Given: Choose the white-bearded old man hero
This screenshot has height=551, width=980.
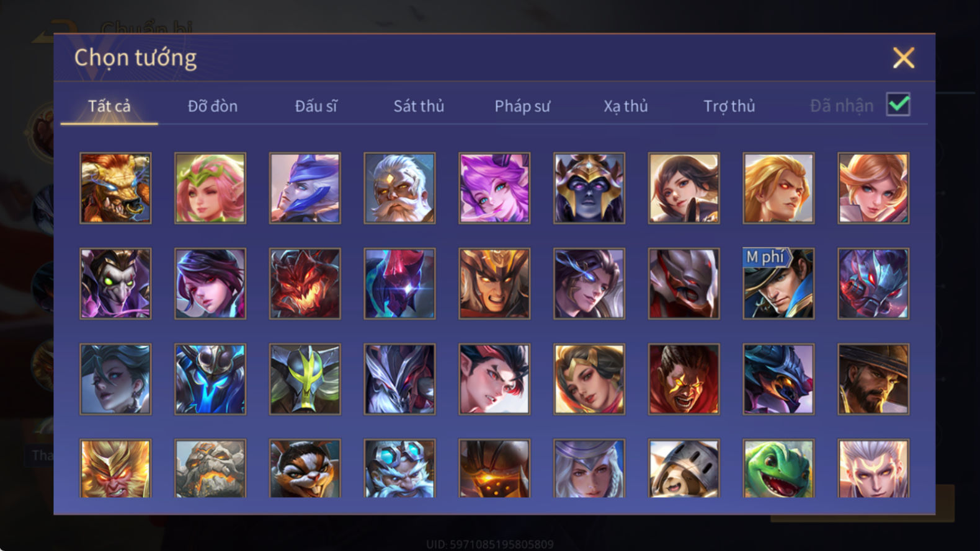Looking at the screenshot, I should point(399,188).
